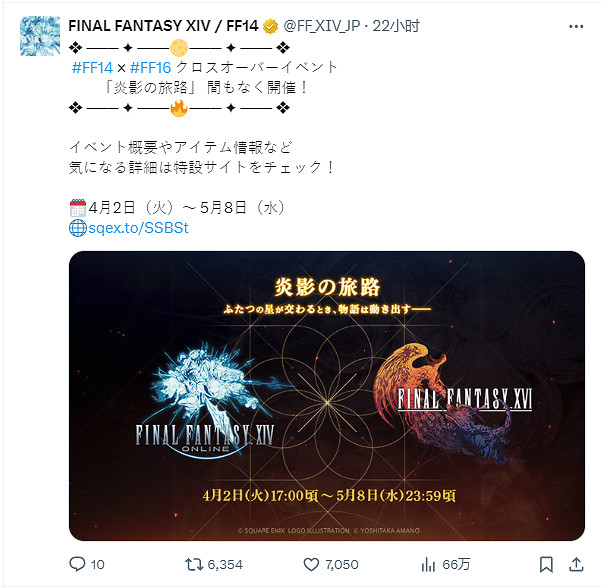Follow the #FF14 hashtag
This screenshot has width=602, height=588.
point(93,68)
